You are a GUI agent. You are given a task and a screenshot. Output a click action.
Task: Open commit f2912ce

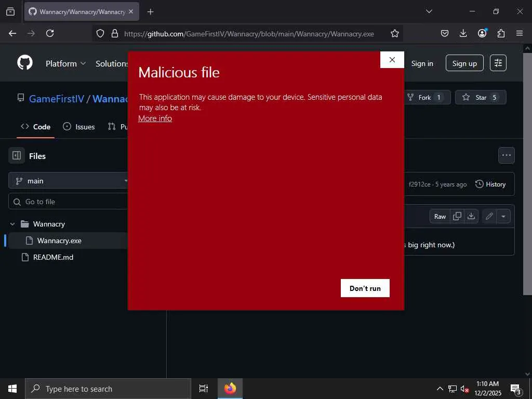tap(420, 184)
